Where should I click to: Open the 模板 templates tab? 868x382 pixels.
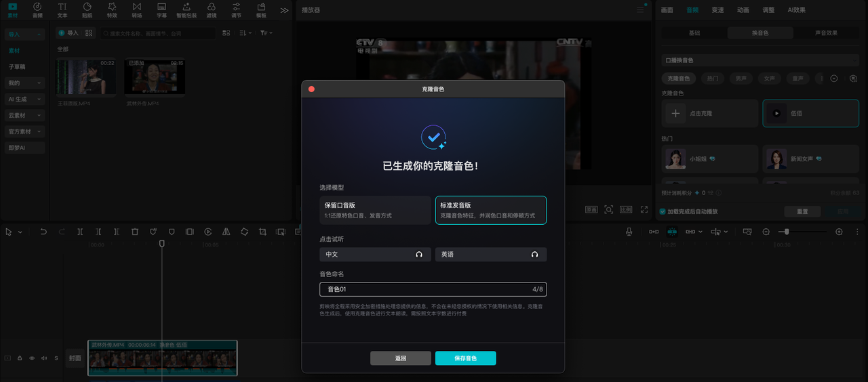(x=261, y=9)
